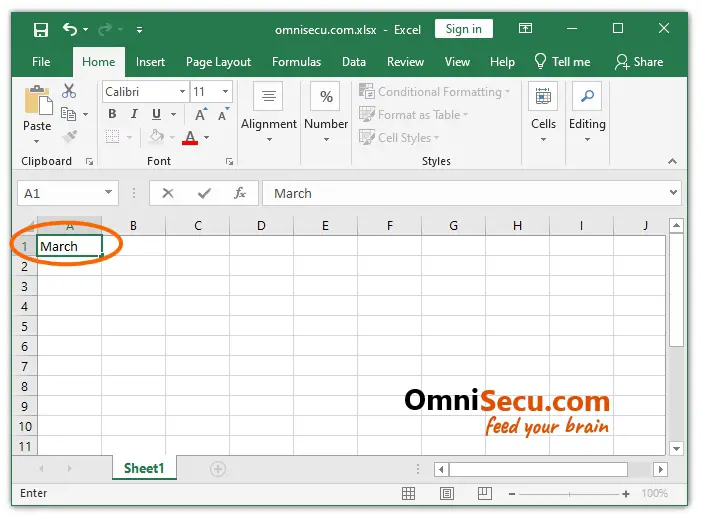The image size is (701, 516).
Task: Open Cell Styles gallery
Action: click(x=399, y=138)
